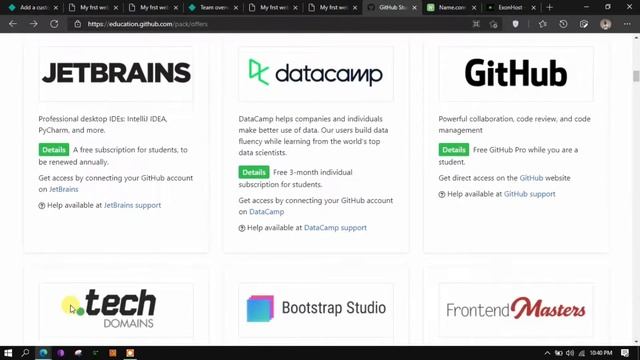Image resolution: width=640 pixels, height=360 pixels.
Task: Follow the DataCamp link
Action: pos(267,212)
